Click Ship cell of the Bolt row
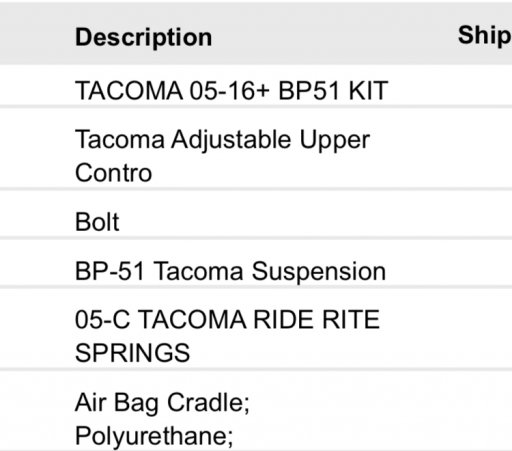This screenshot has width=512, height=451. tap(484, 214)
